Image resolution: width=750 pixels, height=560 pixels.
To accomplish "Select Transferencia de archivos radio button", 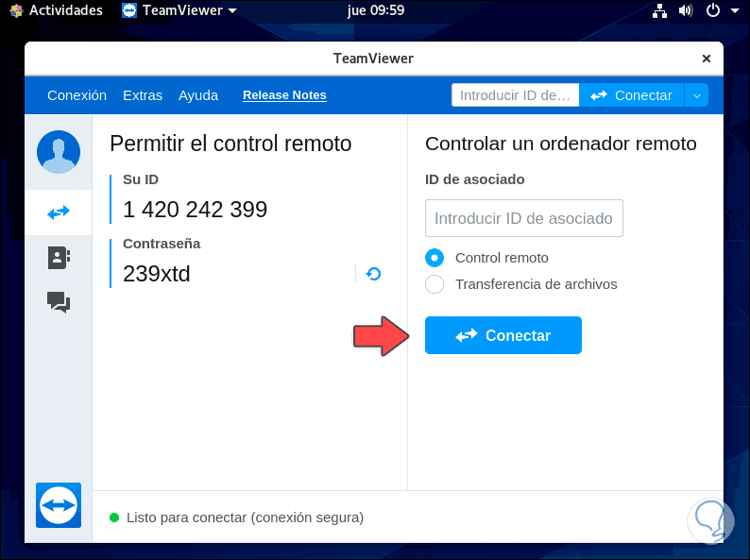I will (435, 284).
